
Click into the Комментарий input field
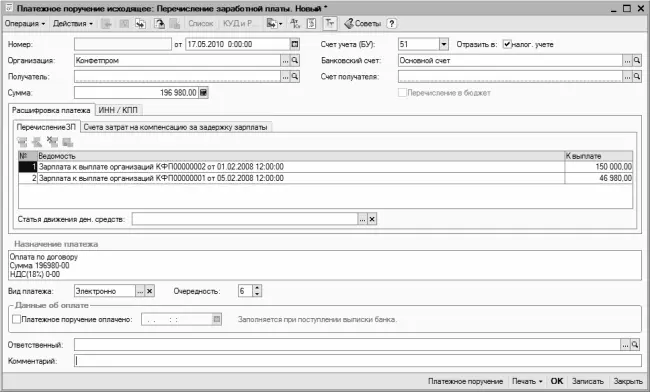pyautogui.click(x=358, y=361)
